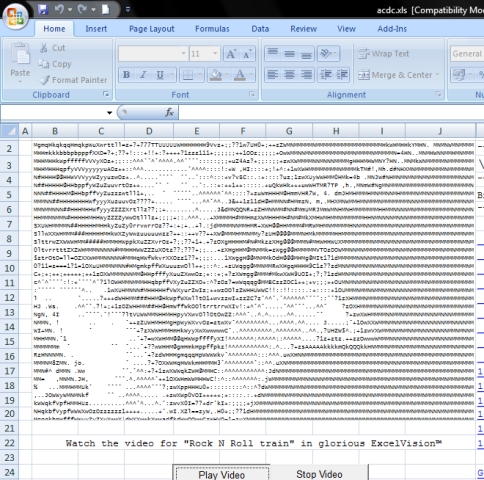Save the workbook with the quick access icon

tap(43, 10)
